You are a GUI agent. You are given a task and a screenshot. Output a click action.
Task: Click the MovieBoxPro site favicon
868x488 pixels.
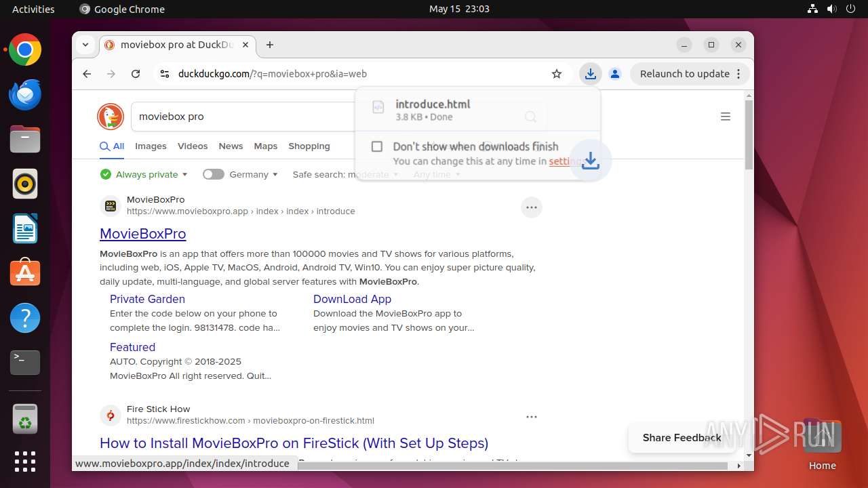pos(111,206)
